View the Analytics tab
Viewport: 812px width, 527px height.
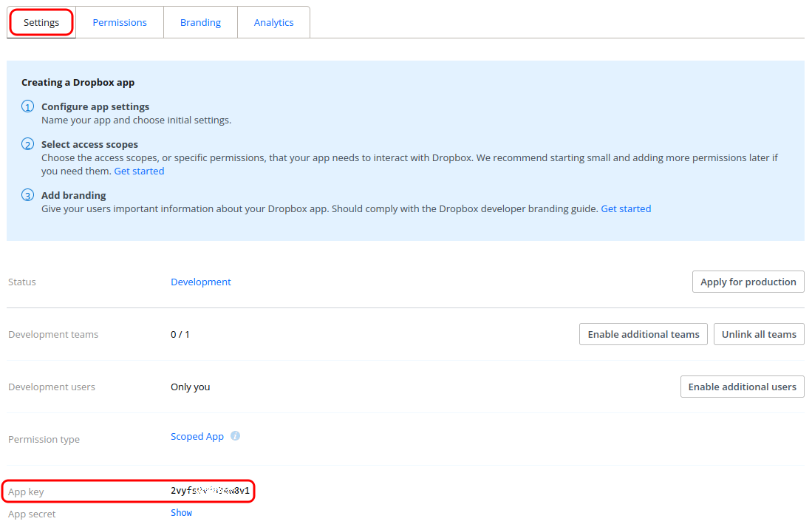pos(273,22)
